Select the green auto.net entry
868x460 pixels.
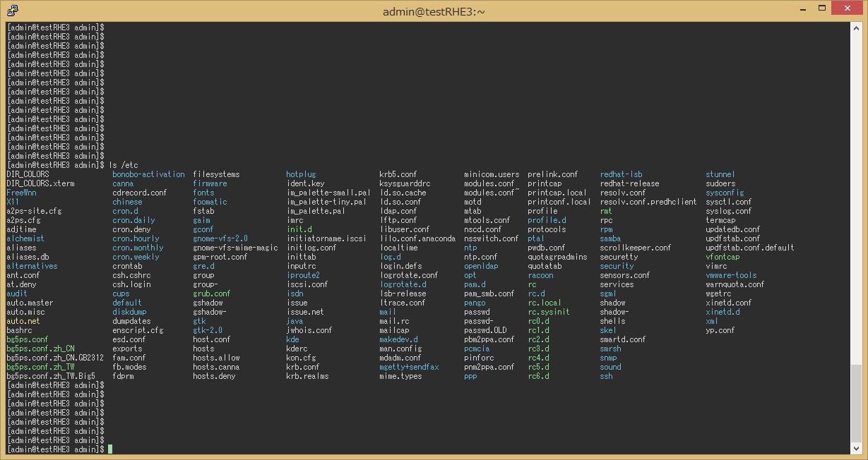[x=23, y=321]
